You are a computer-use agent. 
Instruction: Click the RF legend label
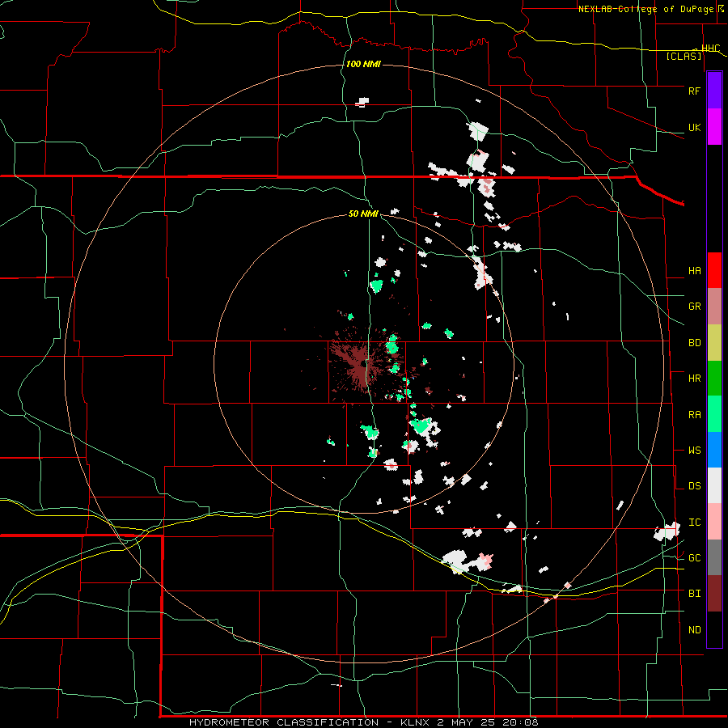[694, 91]
